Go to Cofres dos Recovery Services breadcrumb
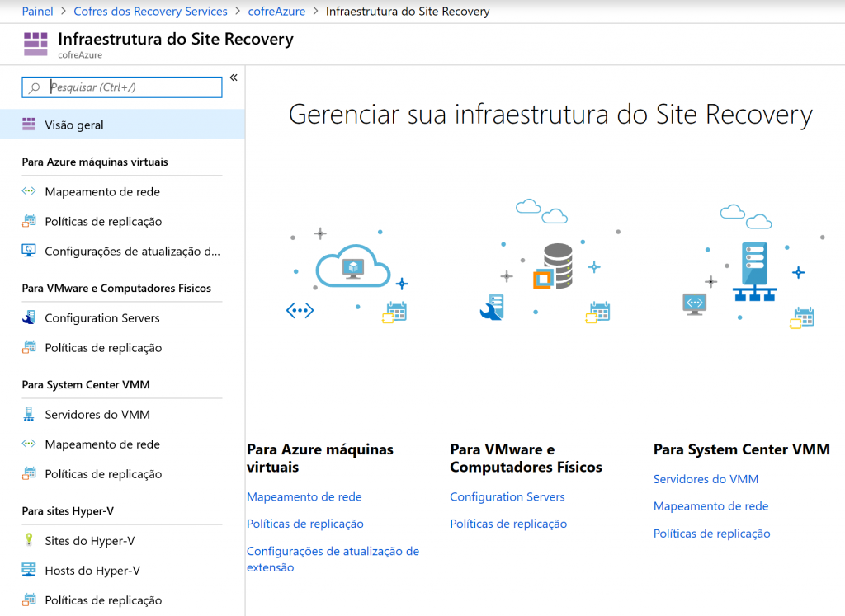This screenshot has height=616, width=845. point(150,12)
